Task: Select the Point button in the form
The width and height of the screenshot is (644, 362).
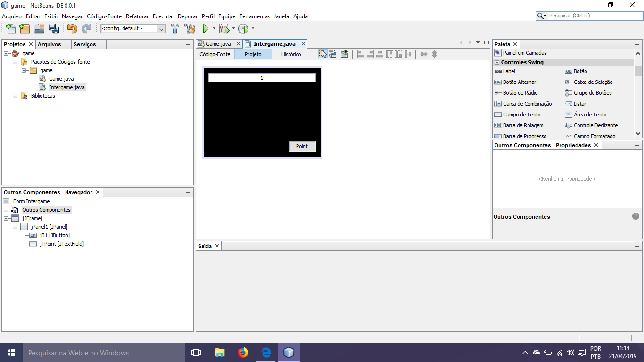Action: pos(302,146)
